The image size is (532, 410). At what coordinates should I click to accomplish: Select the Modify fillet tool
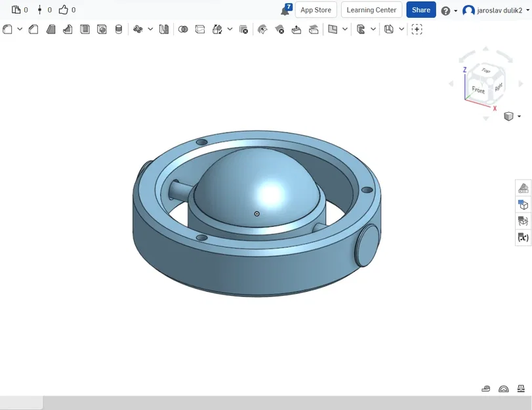[x=262, y=30]
